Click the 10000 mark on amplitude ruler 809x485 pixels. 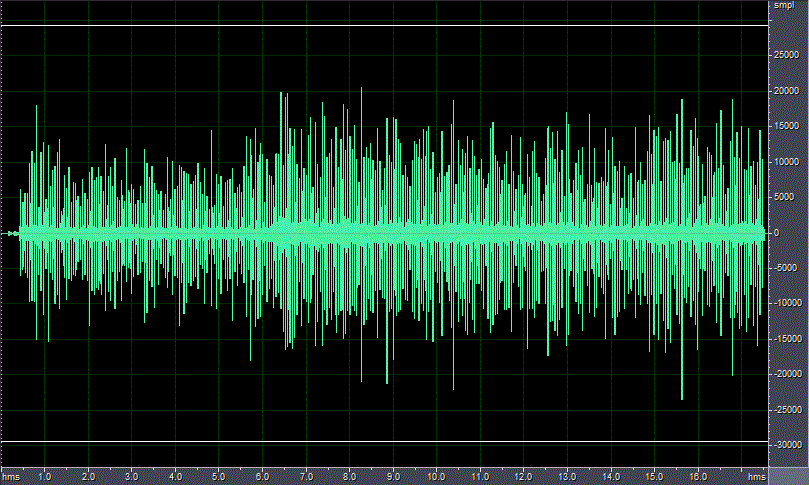pos(786,162)
